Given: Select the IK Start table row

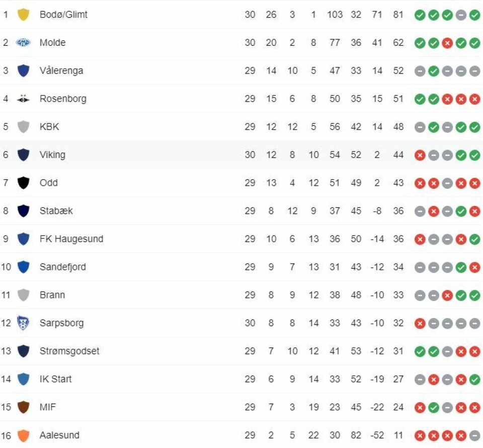Looking at the screenshot, I should [242, 379].
